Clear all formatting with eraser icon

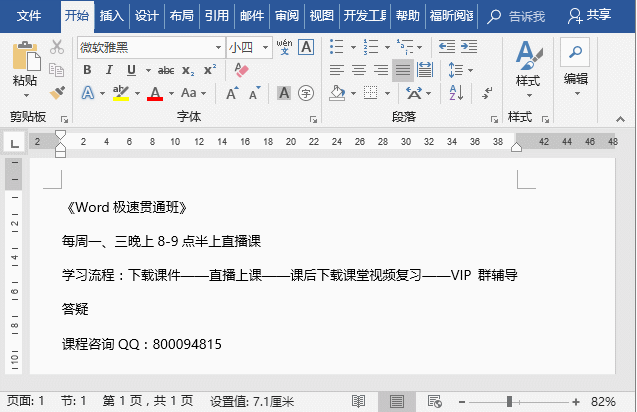(x=241, y=70)
